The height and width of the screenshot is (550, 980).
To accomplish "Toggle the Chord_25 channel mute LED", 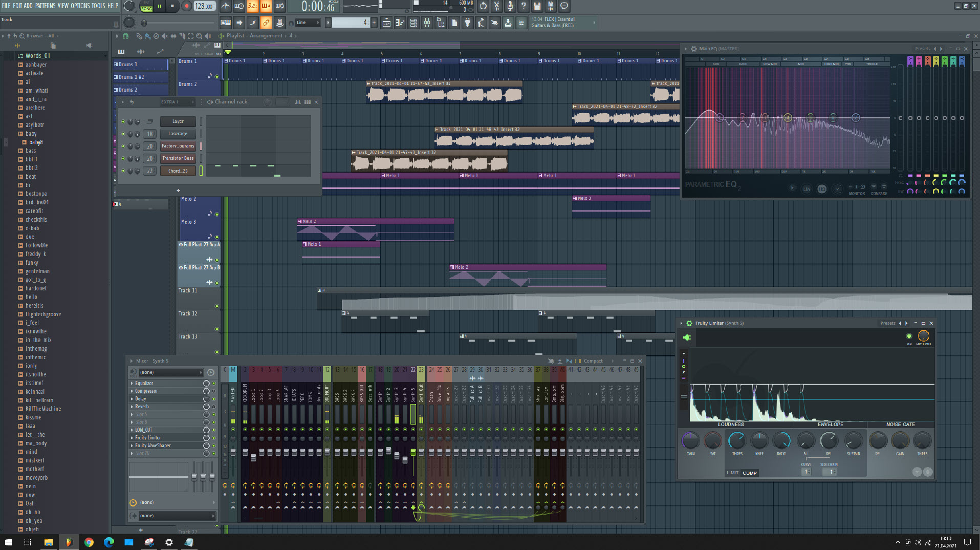I will point(123,171).
